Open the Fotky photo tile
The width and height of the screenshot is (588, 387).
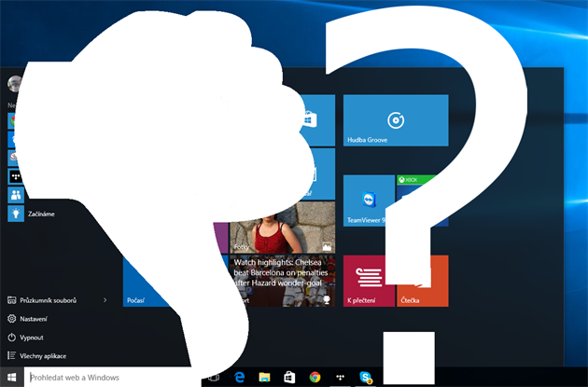tap(283, 228)
